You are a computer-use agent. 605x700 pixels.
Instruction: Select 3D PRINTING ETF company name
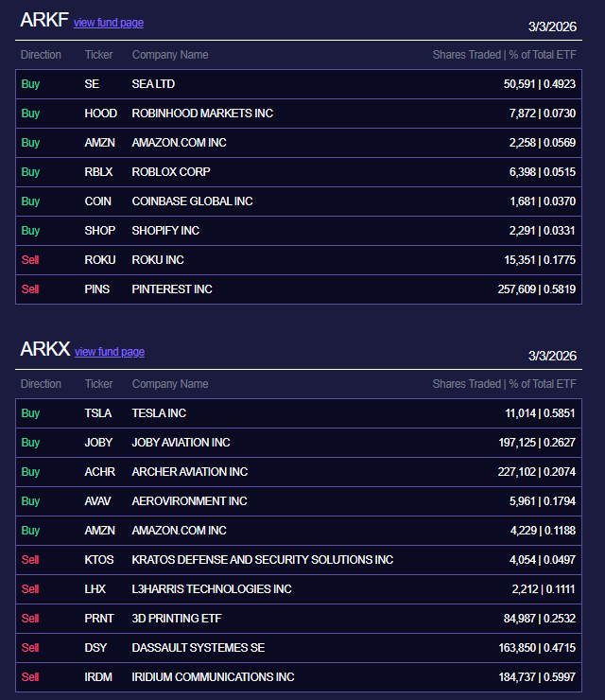click(x=177, y=619)
